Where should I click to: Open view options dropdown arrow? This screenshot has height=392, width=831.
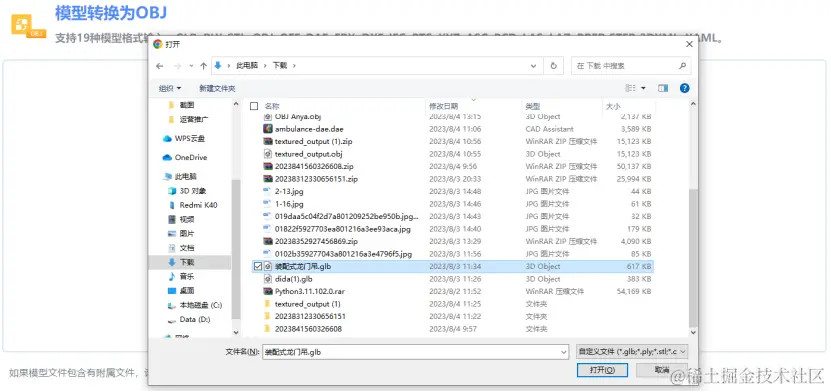(643, 88)
